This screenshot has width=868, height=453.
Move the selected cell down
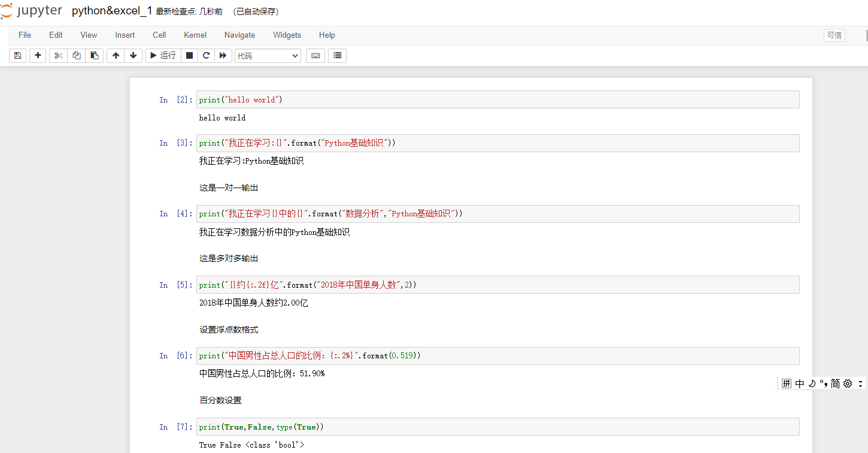point(133,56)
